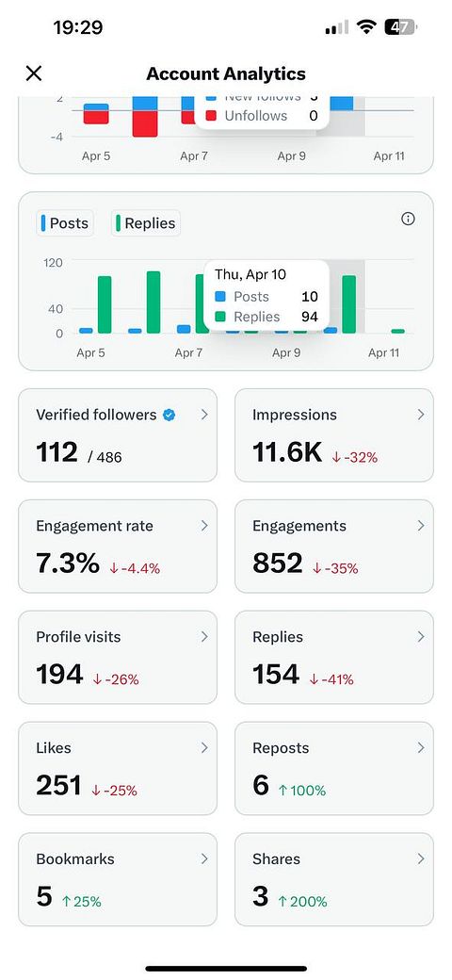Toggle the Replies series in the chart
Screen dimensions: 452x980
(146, 223)
